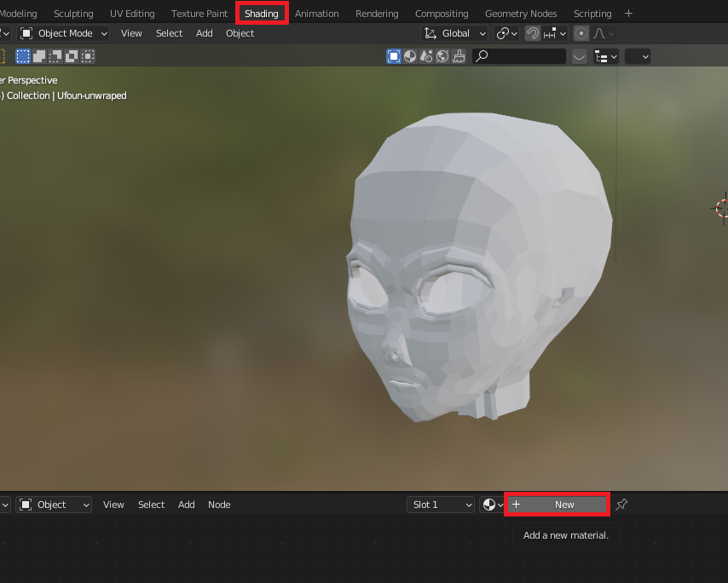This screenshot has width=728, height=583.
Task: Choose solid viewport shading mode icon
Action: tap(410, 56)
